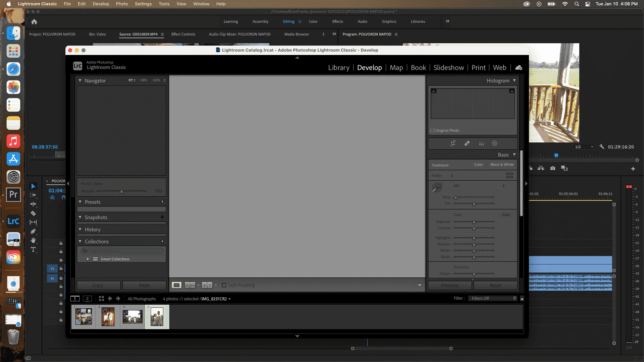Click Premiere export frame camera icon

click(553, 168)
